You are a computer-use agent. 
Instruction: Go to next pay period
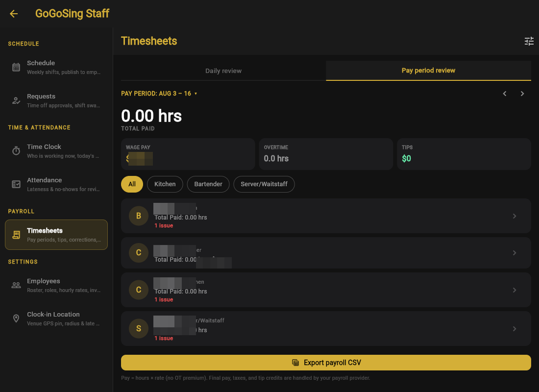[x=522, y=94]
